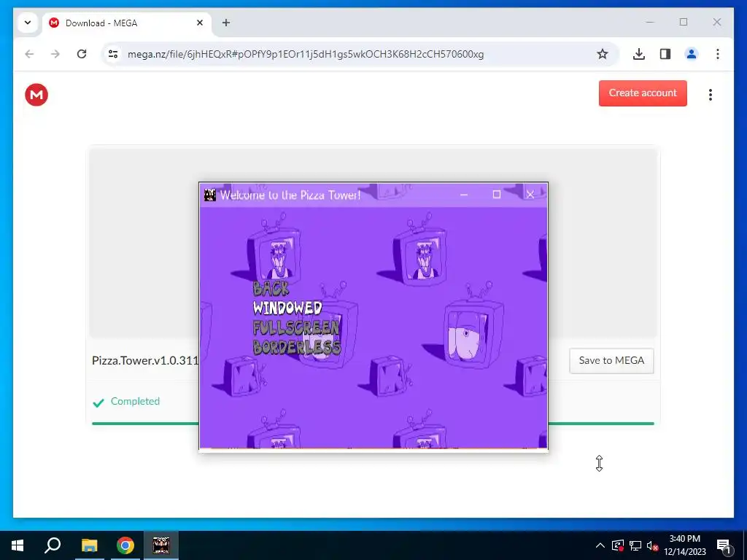The height and width of the screenshot is (560, 747).
Task: Click network icon in system tray
Action: 635,545
